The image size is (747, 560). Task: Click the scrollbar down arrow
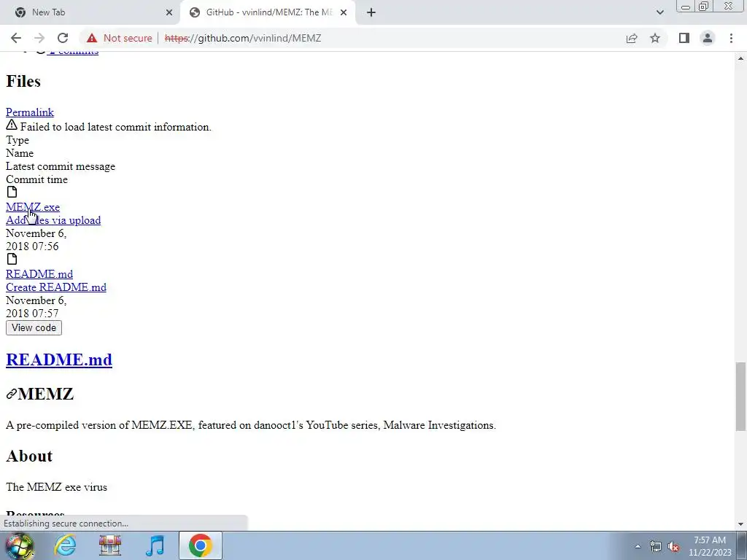[741, 524]
